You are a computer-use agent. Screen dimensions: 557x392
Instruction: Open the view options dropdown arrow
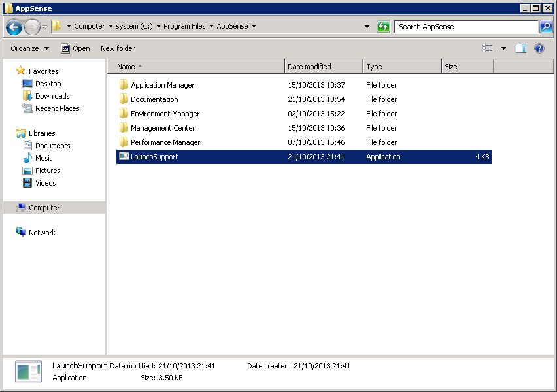pos(503,48)
